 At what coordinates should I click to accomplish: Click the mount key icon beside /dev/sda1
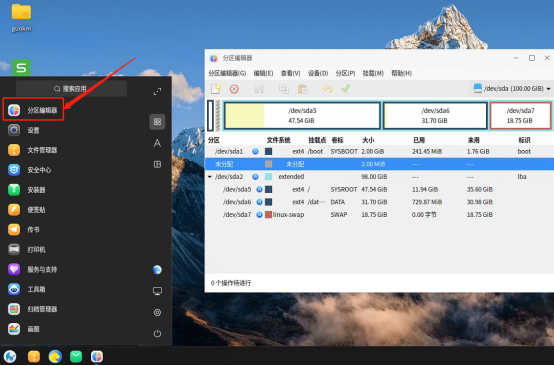[x=255, y=152]
